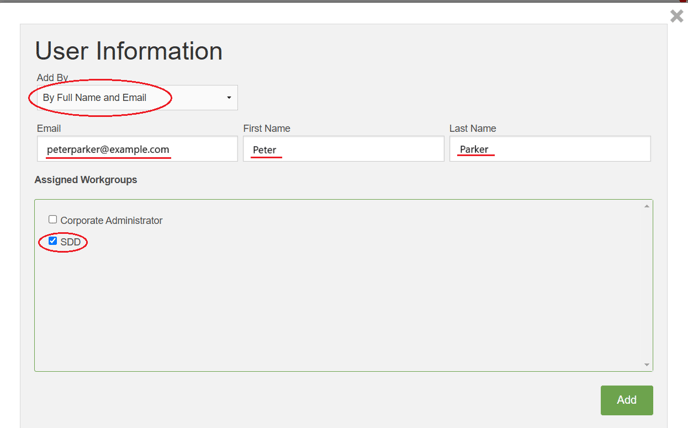Click the Email input field
Screen dimensions: 688x428
[137, 149]
